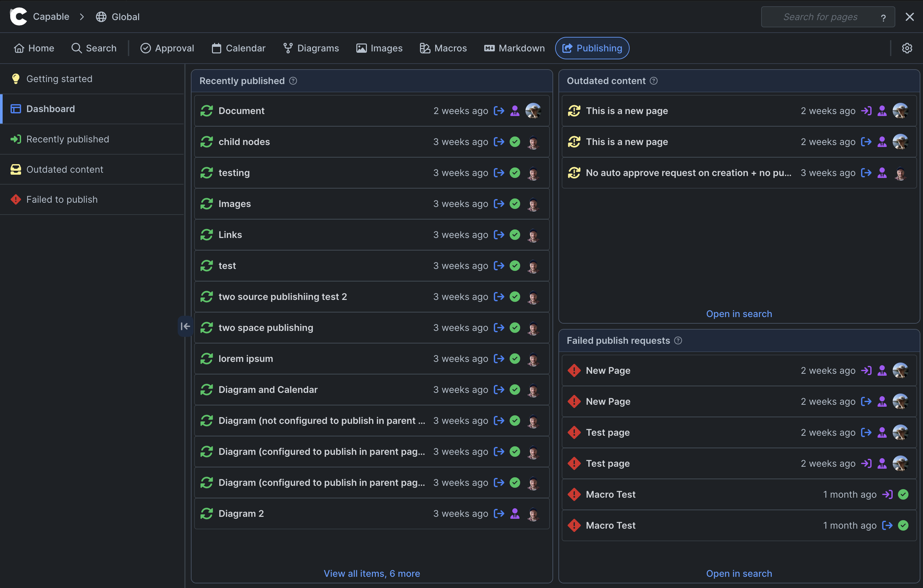Click the purple approver icon on the Document row
Image resolution: width=923 pixels, height=588 pixels.
pos(515,110)
